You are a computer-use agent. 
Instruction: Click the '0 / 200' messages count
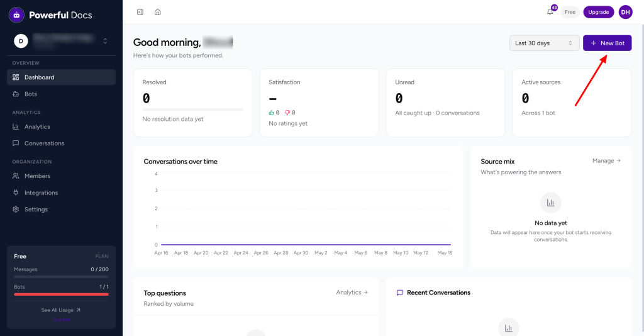[x=100, y=269]
